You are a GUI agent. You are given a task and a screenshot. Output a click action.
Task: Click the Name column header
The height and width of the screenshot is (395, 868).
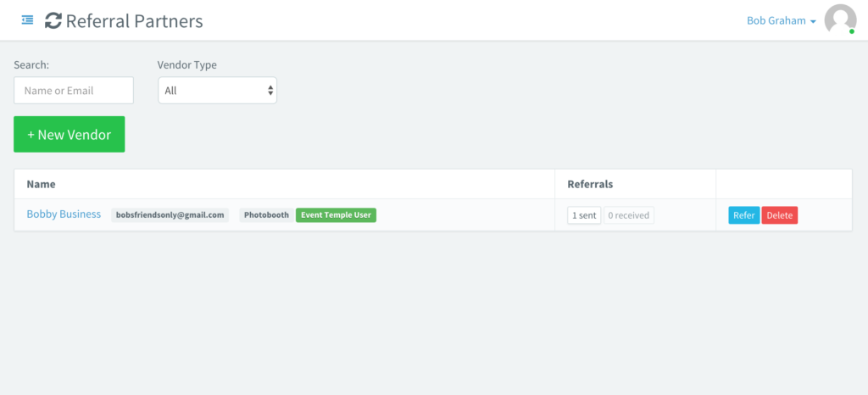(41, 183)
